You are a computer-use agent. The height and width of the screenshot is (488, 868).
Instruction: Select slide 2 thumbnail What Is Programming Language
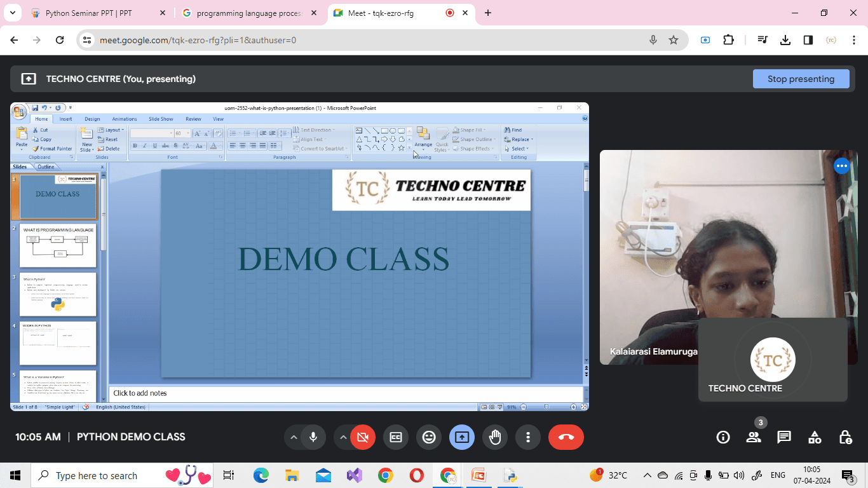coord(58,245)
